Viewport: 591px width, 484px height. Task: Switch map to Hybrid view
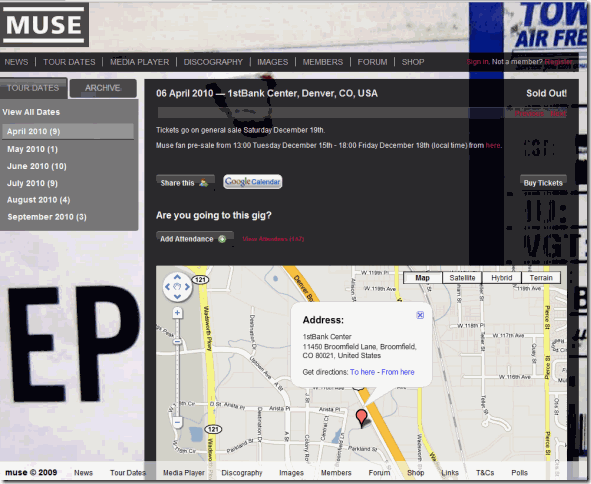point(502,278)
